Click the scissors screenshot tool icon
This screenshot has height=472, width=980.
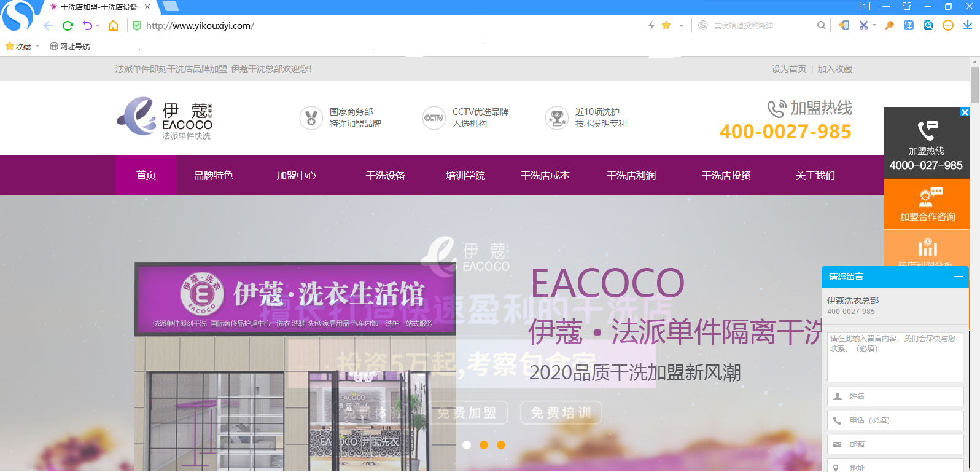click(x=863, y=25)
